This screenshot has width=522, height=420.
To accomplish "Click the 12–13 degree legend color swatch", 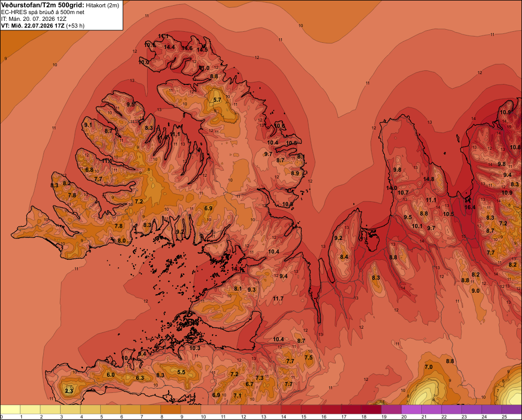I will (x=251, y=410).
